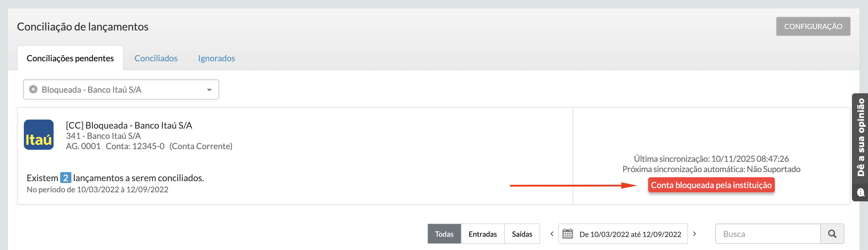This screenshot has height=250, width=868.
Task: Switch to the Conciliados tab
Action: point(156,58)
